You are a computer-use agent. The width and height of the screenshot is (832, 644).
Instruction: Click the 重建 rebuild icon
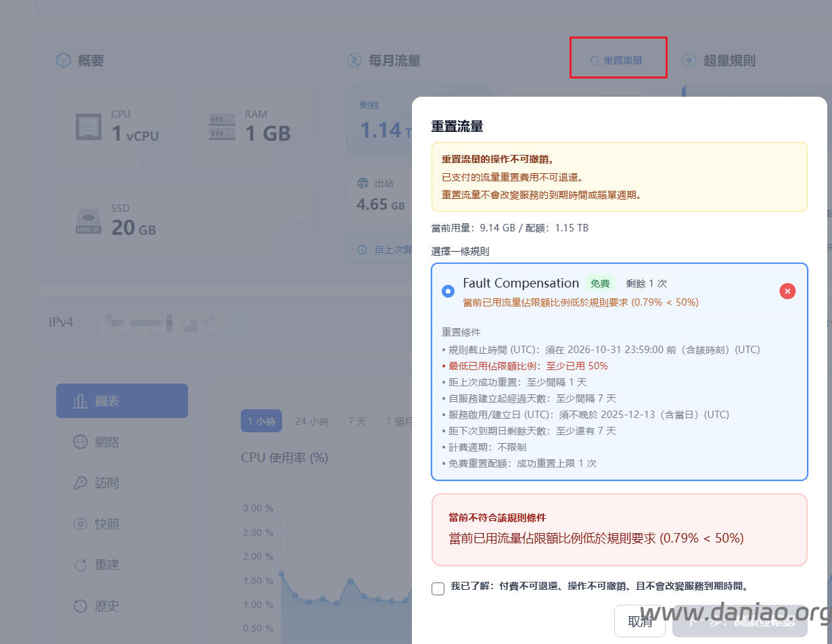[80, 565]
